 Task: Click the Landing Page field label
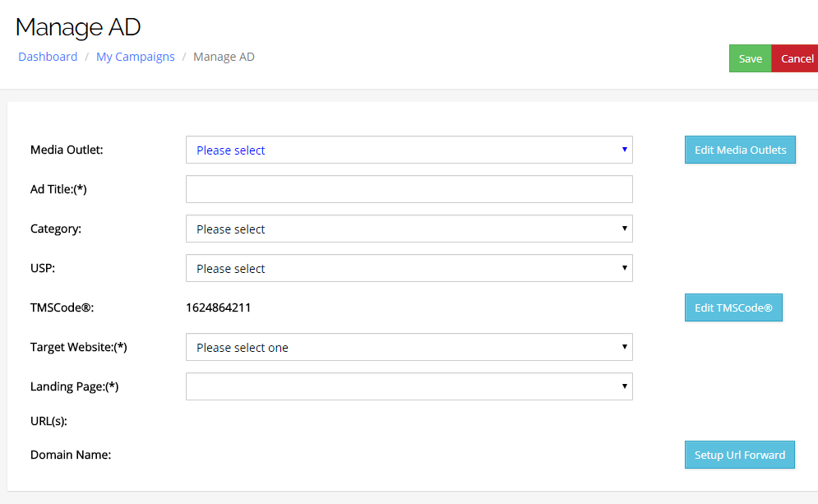click(74, 386)
